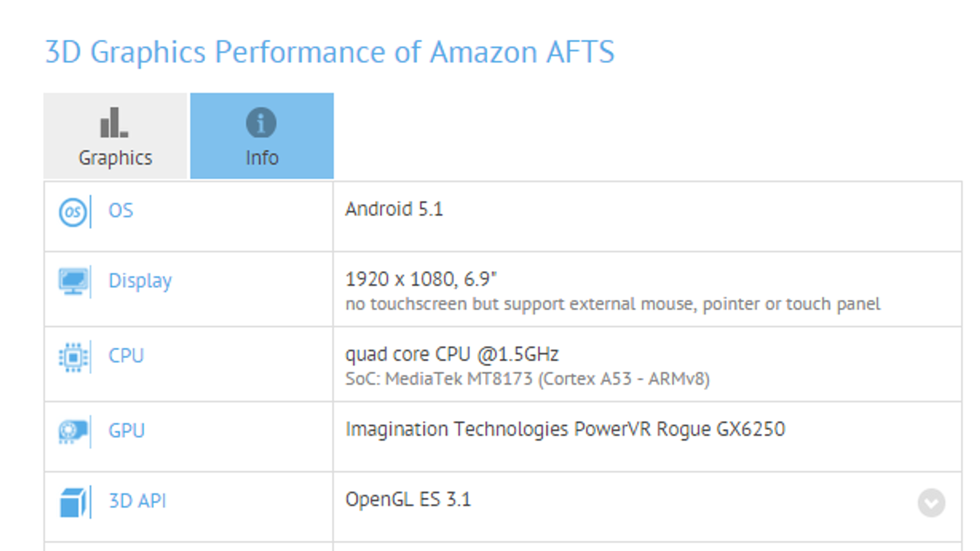Click the GPU label link

[127, 431]
